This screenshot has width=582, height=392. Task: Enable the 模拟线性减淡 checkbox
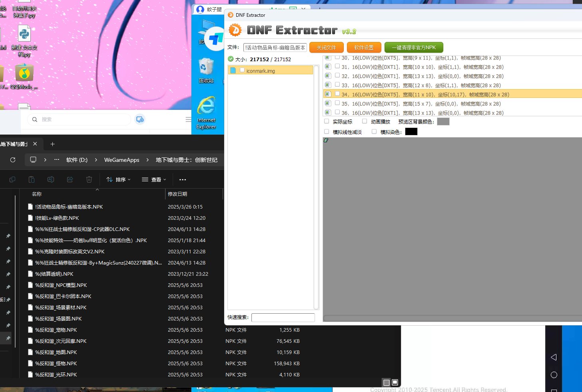pos(327,132)
